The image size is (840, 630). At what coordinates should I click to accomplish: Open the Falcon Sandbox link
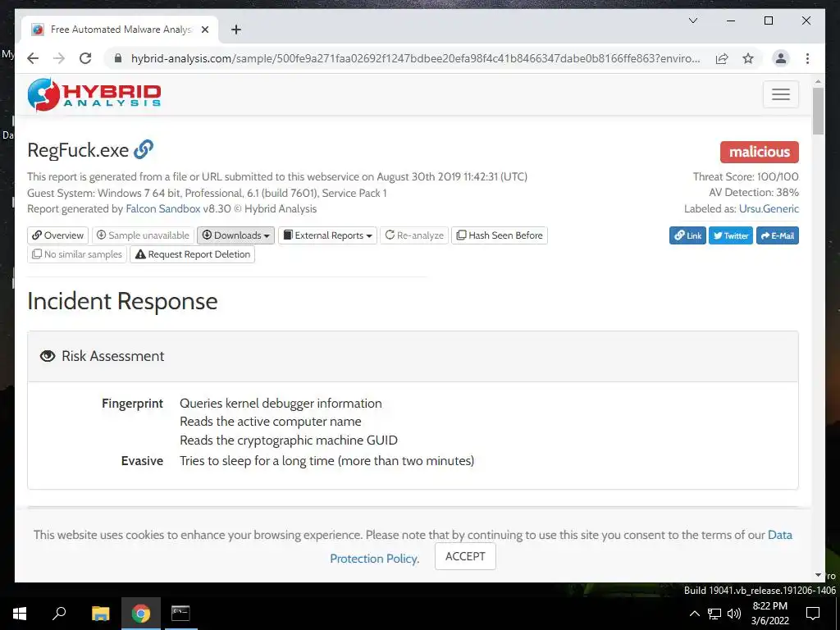tap(163, 209)
